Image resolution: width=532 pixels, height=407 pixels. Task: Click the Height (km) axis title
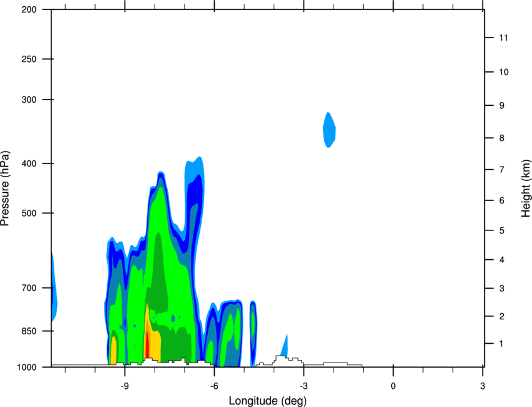(526, 188)
